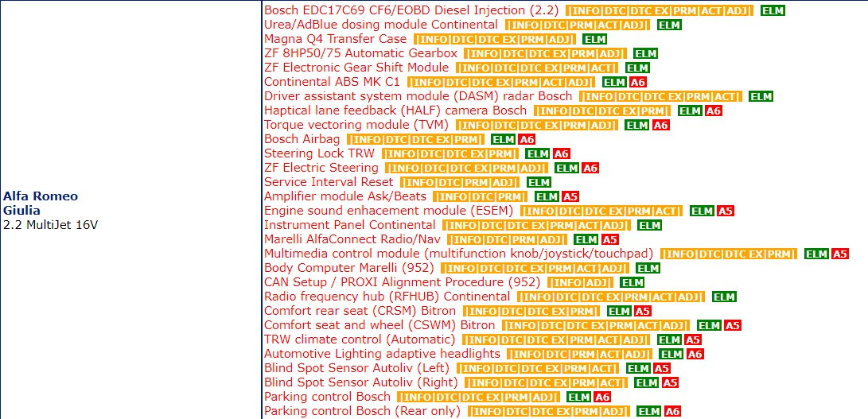Click A6 badge on Steering Lock TRW row
The height and width of the screenshot is (419, 868).
coord(562,154)
